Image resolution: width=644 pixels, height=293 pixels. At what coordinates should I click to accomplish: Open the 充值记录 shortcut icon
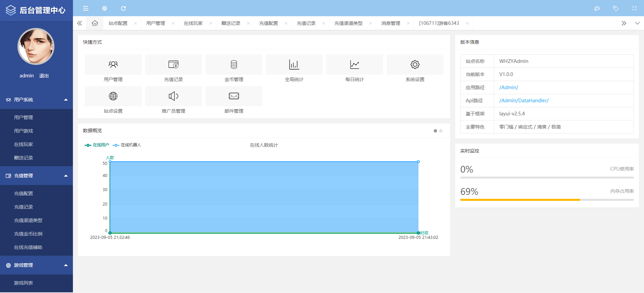[173, 65]
